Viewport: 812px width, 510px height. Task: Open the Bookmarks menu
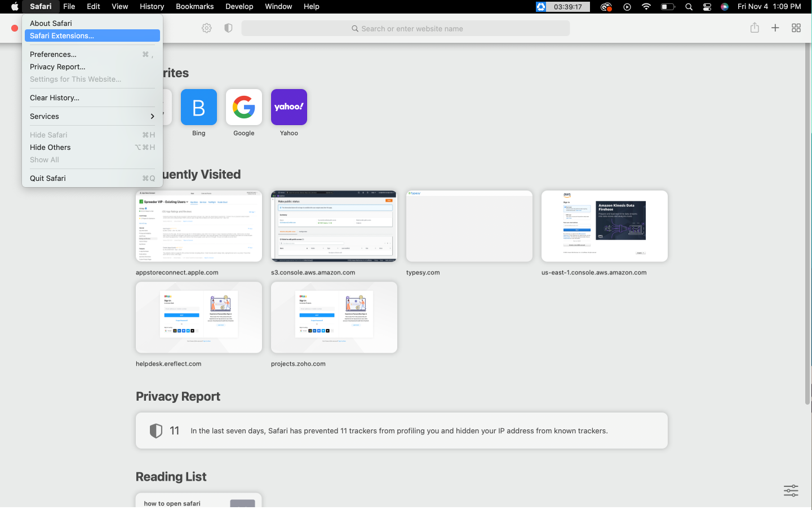[x=194, y=7]
